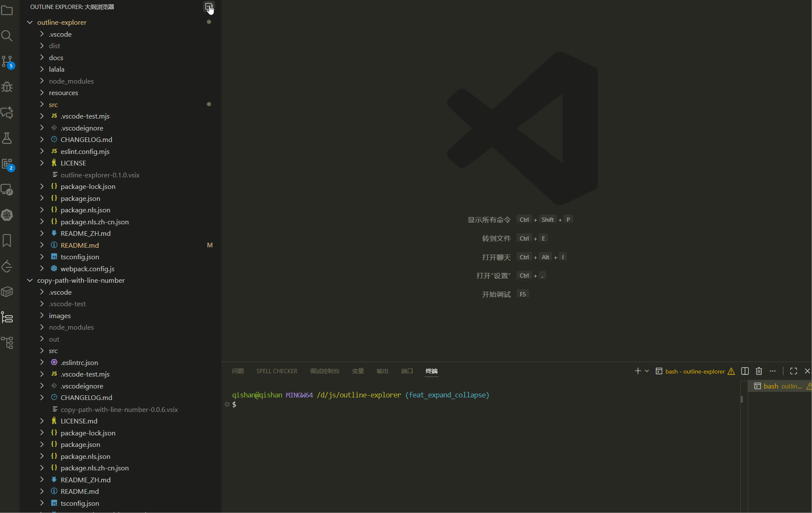This screenshot has width=812, height=513.
Task: Click the 打开“设置” shortcut hint
Action: 493,275
